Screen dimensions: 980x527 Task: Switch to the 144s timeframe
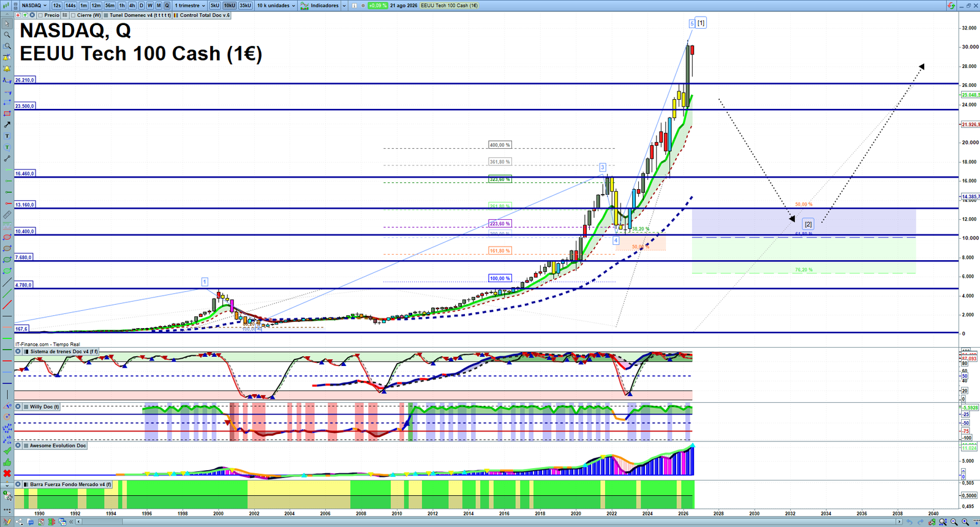click(x=70, y=6)
